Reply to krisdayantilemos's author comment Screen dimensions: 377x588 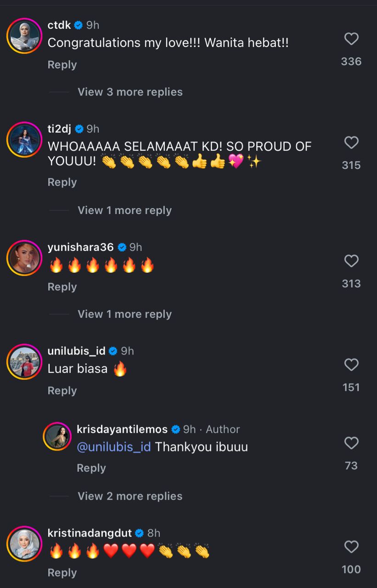91,468
